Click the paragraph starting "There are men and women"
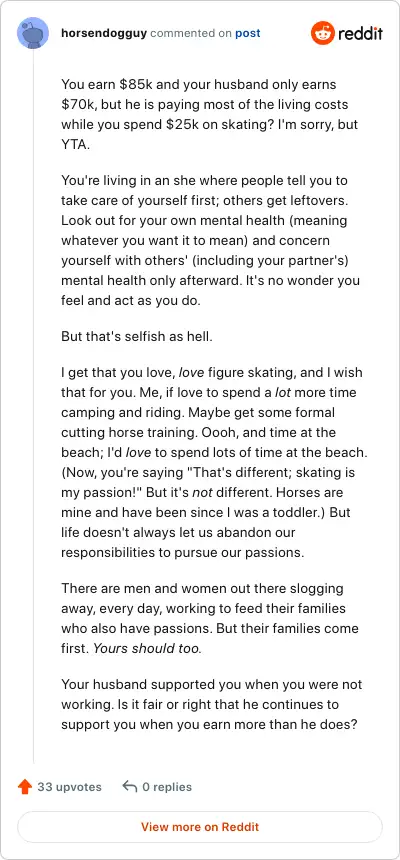This screenshot has height=860, width=400. [x=210, y=618]
